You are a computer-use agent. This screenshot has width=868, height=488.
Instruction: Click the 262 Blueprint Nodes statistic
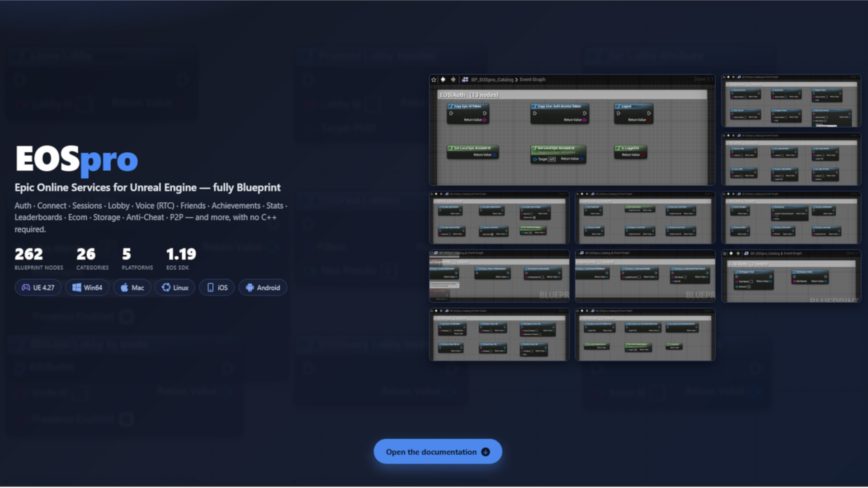pos(39,259)
